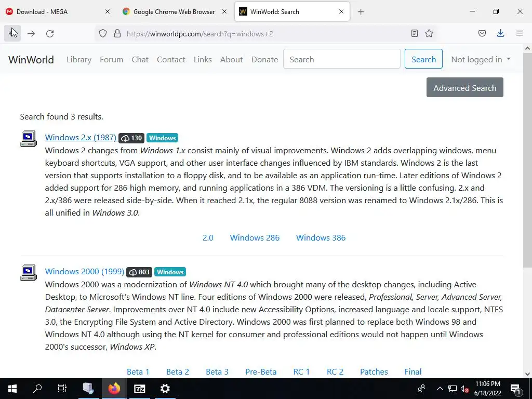Click the Windows tag next to Windows 2.x
Screen dimensions: 532x399
[162, 138]
